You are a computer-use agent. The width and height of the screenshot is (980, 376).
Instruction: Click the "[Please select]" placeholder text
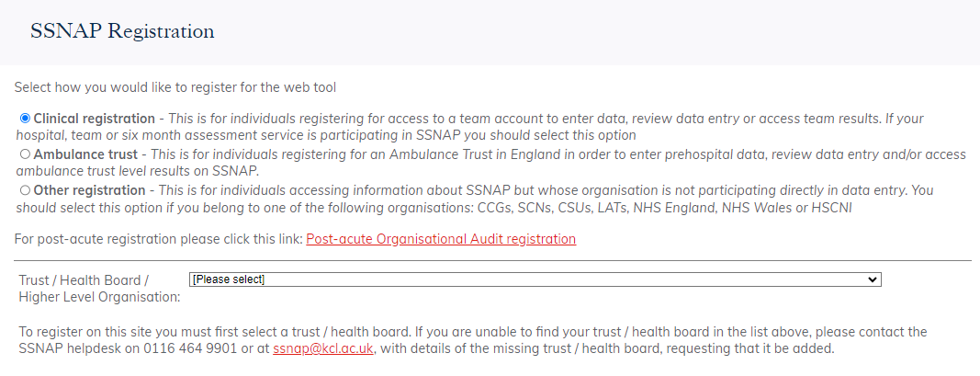click(229, 279)
